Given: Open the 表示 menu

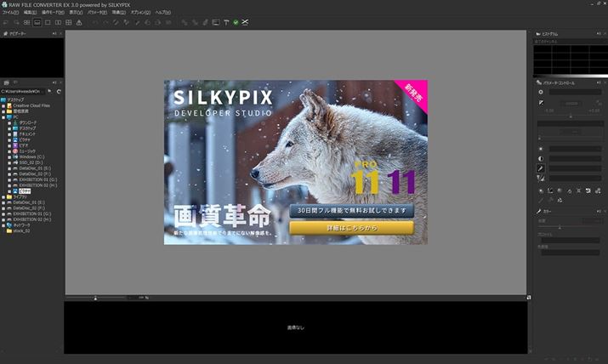Looking at the screenshot, I should point(76,13).
